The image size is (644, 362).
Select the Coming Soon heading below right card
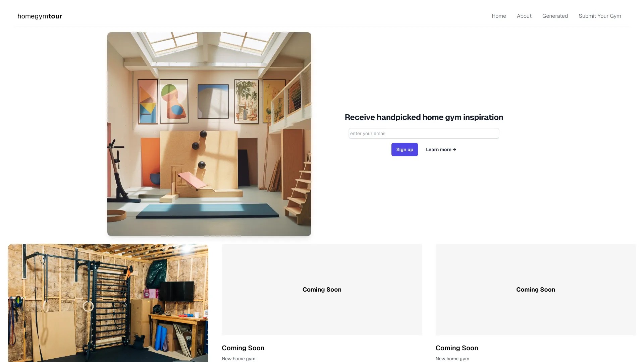(x=457, y=348)
